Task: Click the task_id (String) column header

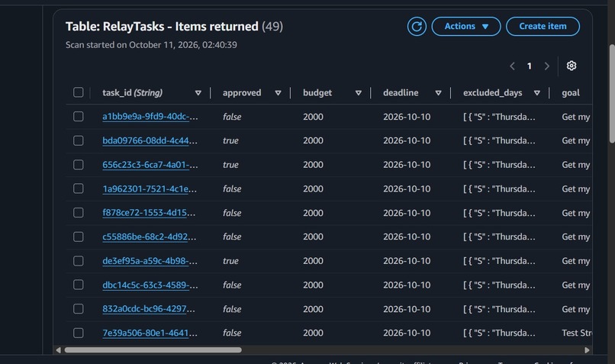Action: click(x=132, y=93)
